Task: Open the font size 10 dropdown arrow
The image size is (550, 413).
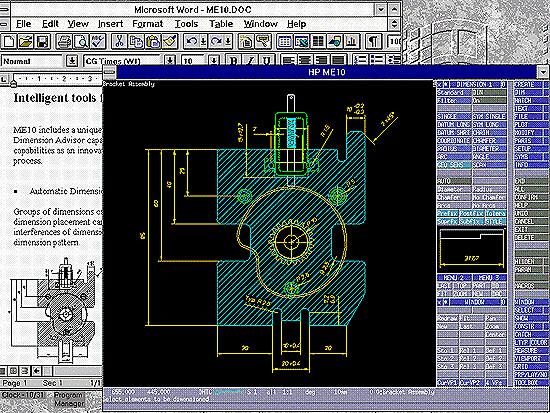Action: (x=214, y=61)
